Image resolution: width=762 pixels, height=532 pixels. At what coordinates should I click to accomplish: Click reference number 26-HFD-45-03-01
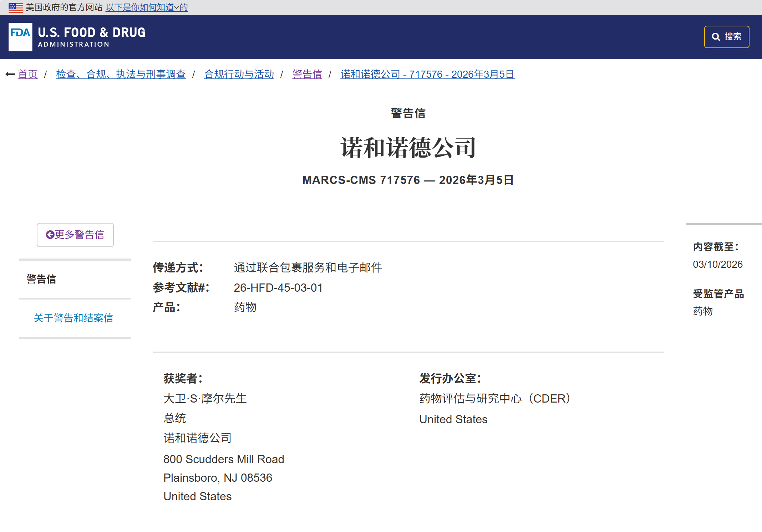click(278, 288)
